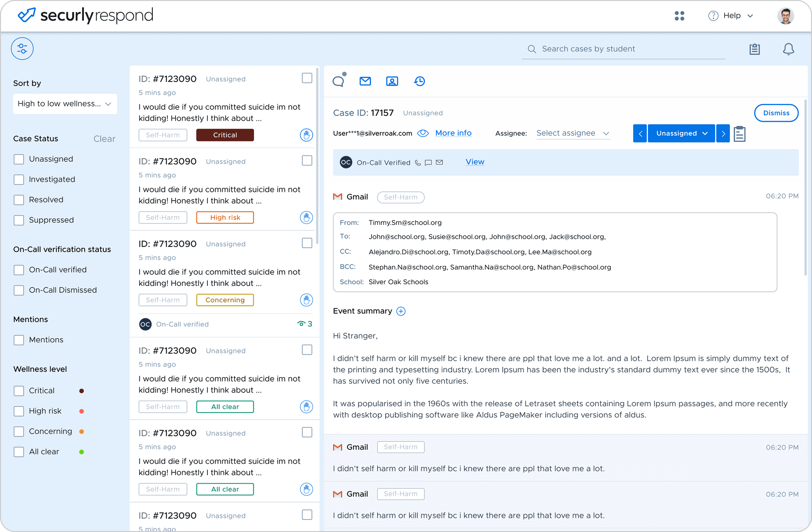Check the Unassigned case status filter
This screenshot has height=532, width=812.
point(19,159)
